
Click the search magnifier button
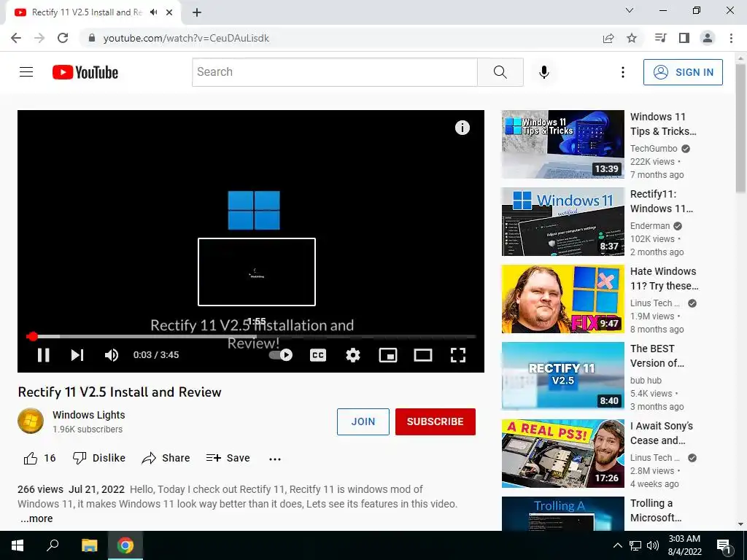[500, 72]
